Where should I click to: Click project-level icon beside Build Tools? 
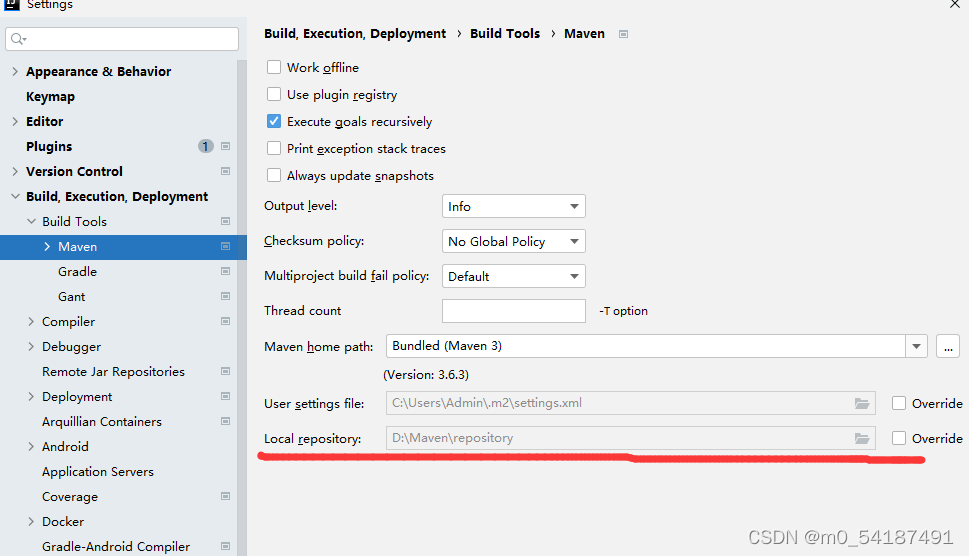coord(226,221)
